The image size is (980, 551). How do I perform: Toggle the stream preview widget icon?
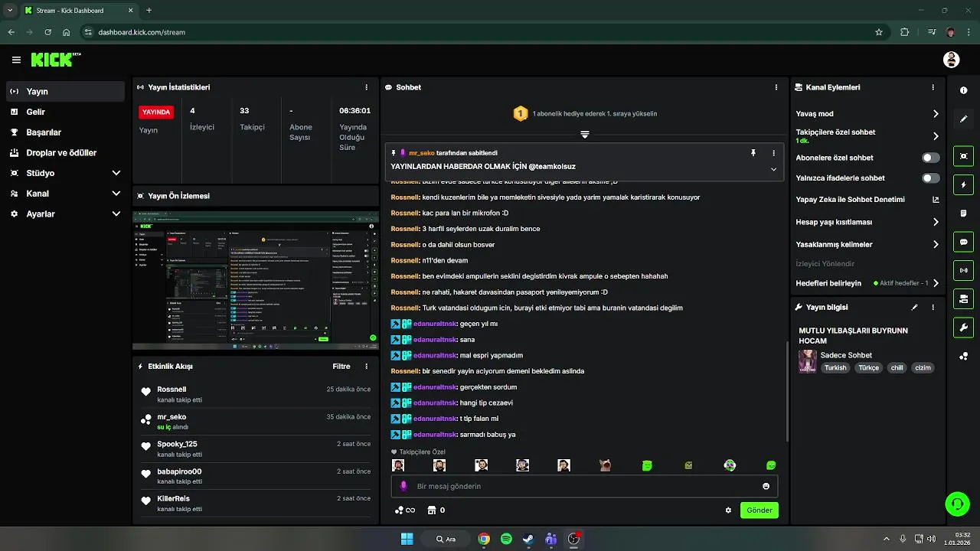pos(963,156)
